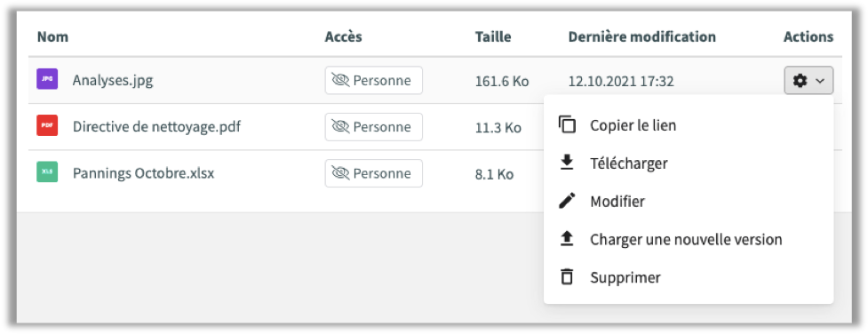Click the pencil icon next to Modifier
This screenshot has height=335, width=868.
coord(567,201)
